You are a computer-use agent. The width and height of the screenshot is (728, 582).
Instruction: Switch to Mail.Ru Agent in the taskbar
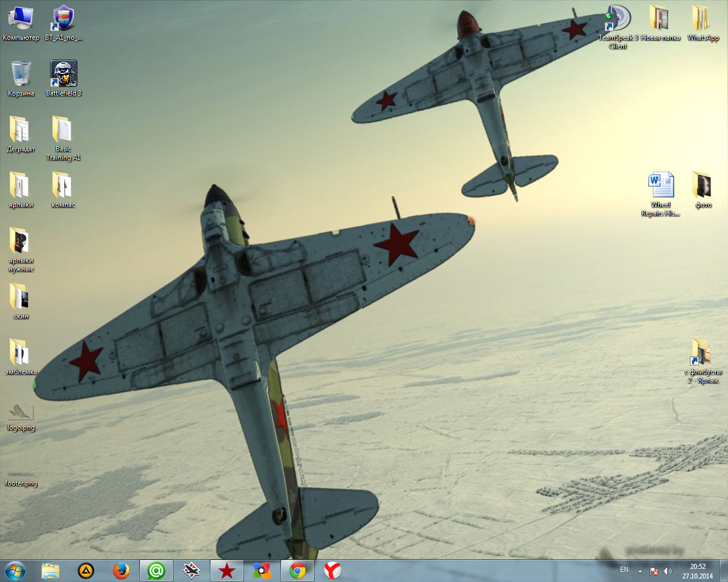pos(156,571)
